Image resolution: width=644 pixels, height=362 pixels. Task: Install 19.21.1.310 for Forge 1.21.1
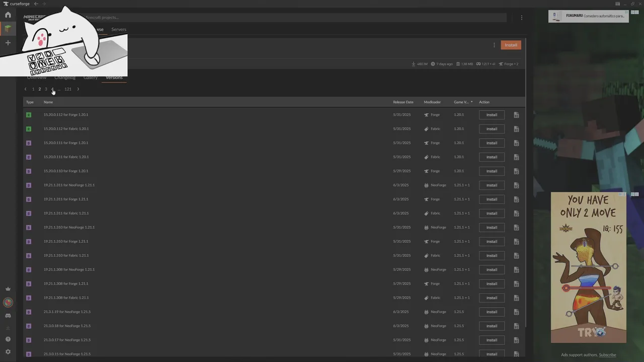(492, 241)
